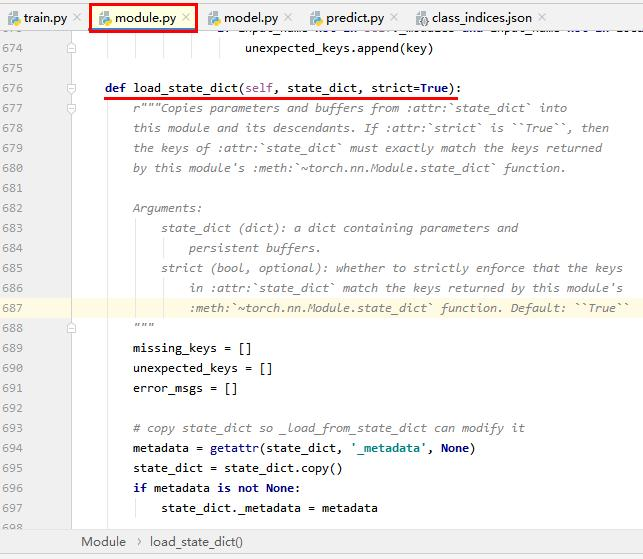
Task: Click 'persistent buffers.' docstring line
Action: pyautogui.click(x=254, y=249)
